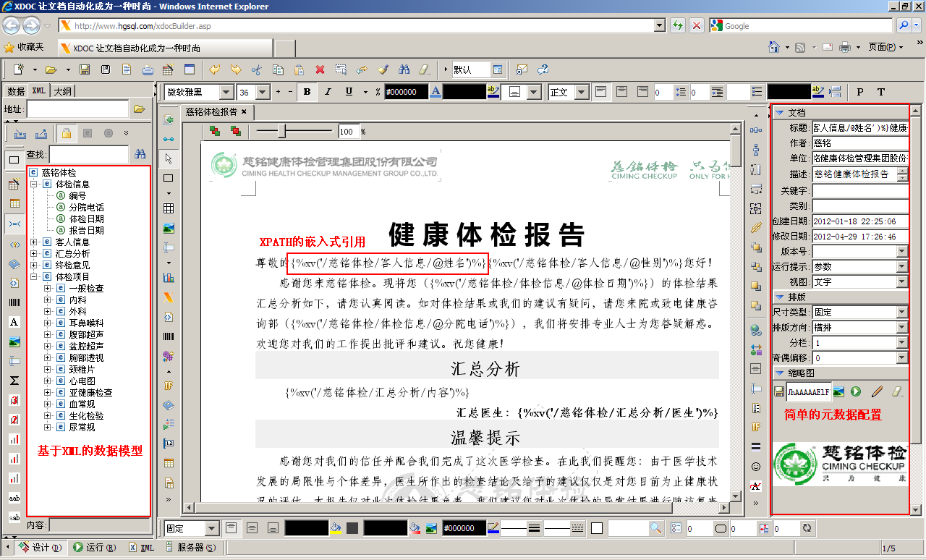The width and height of the screenshot is (926, 560).
Task: Click the IE Refresh button beside the address bar
Action: point(679,25)
